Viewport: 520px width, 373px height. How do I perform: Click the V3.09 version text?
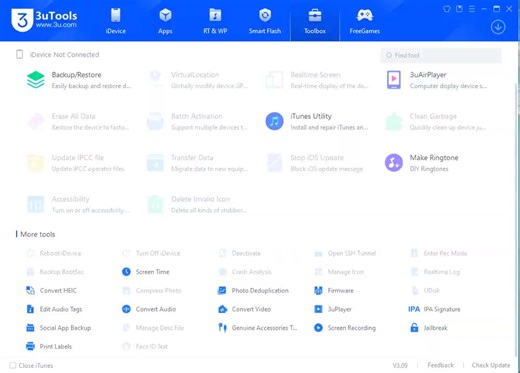[x=400, y=365]
